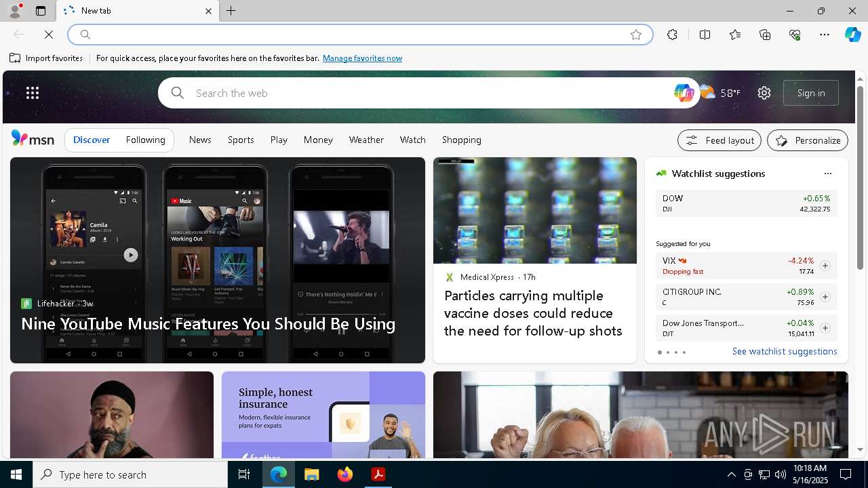Viewport: 868px width, 488px height.
Task: Open the notification center
Action: pos(846,474)
